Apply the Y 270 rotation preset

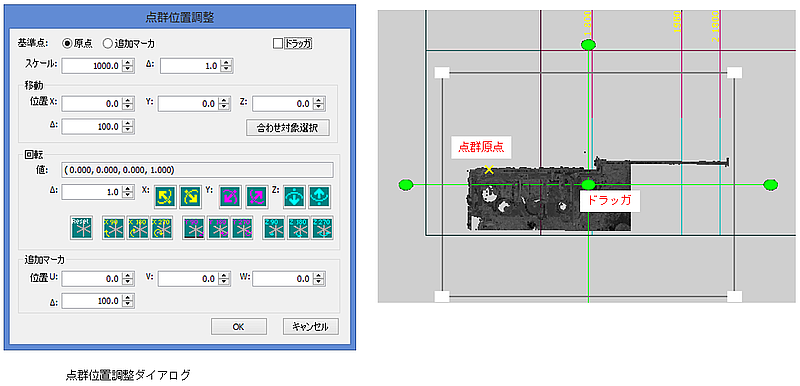click(x=242, y=228)
